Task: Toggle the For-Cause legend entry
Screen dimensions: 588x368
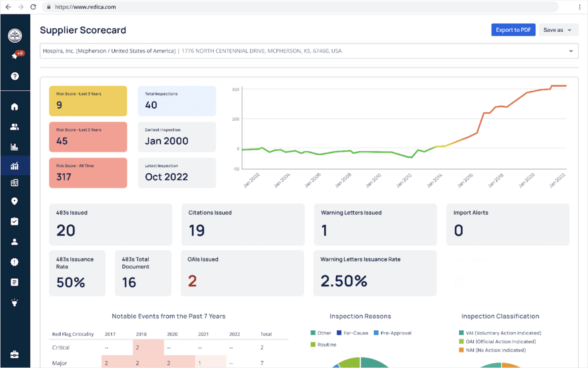Action: coord(353,333)
